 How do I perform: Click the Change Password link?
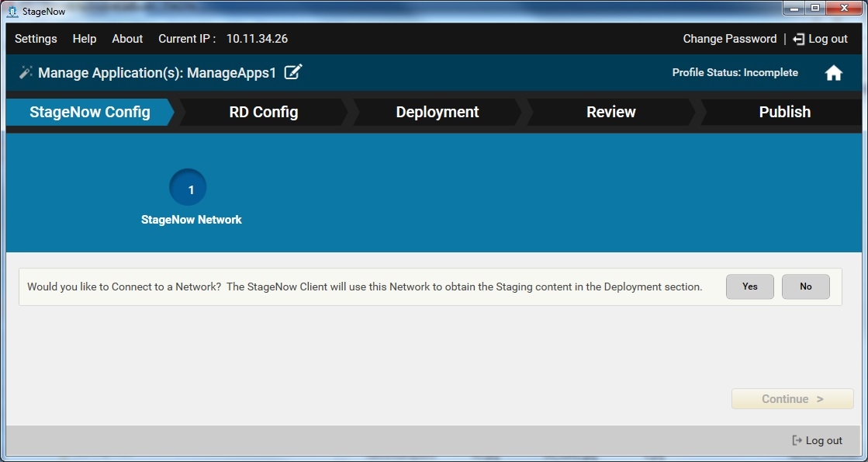[729, 39]
